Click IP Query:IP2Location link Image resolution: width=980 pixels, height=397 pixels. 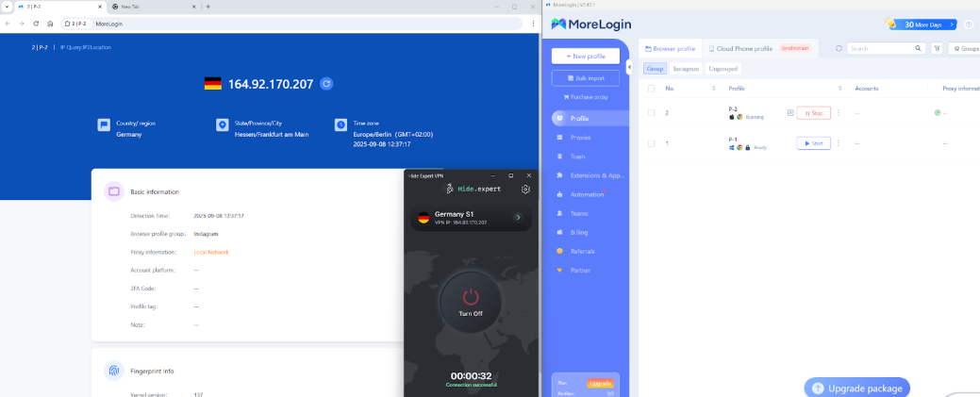pos(86,47)
